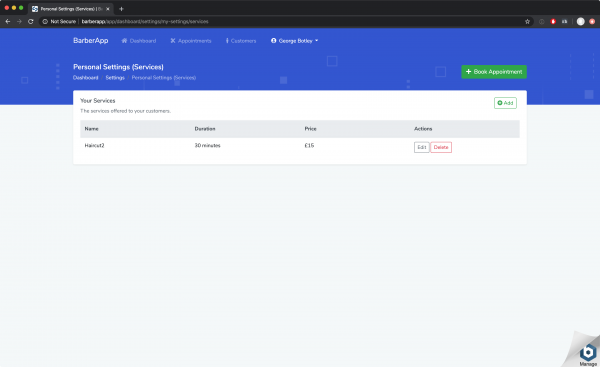Open the Dashboard nav item

click(139, 41)
